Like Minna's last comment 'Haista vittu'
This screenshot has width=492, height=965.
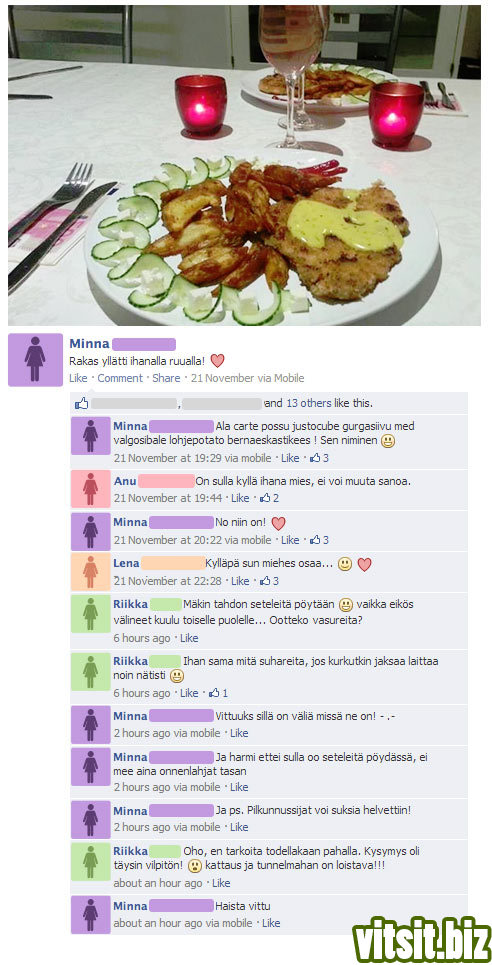[271, 923]
